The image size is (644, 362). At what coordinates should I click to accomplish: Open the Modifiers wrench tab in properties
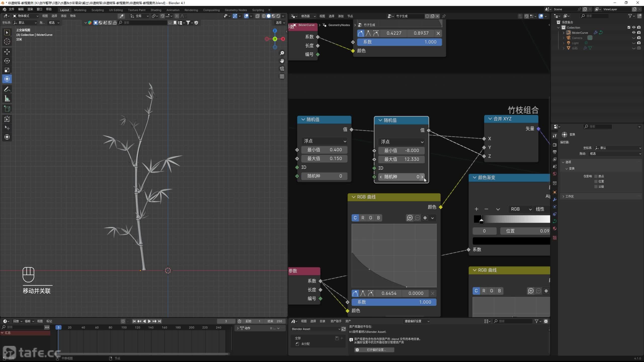tap(555, 200)
